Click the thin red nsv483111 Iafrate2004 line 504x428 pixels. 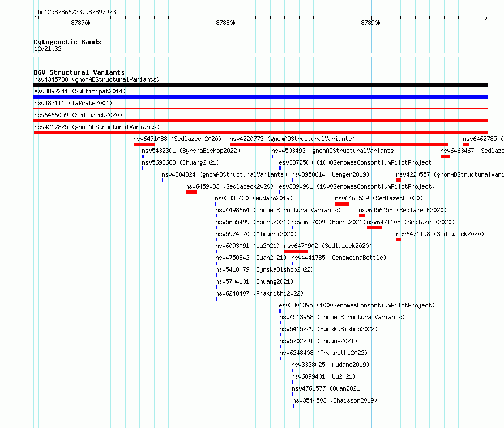pyautogui.click(x=260, y=109)
